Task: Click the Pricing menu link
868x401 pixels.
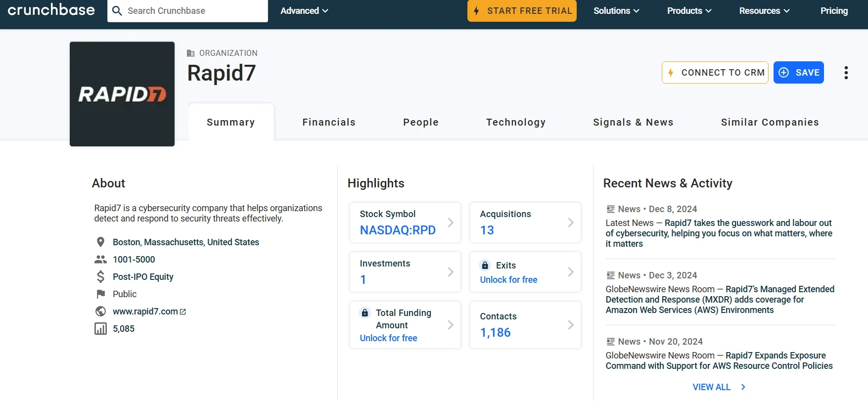Action: tap(834, 11)
